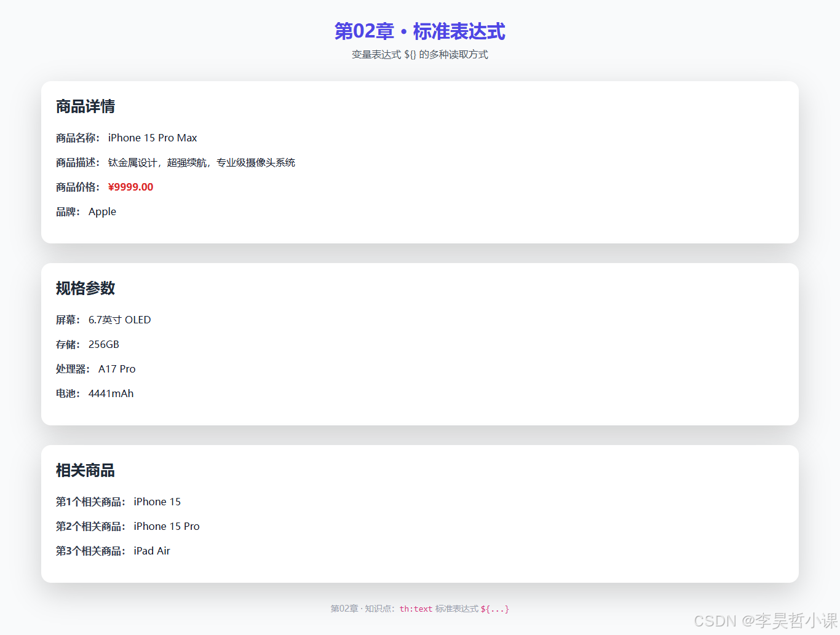This screenshot has height=635, width=840.
Task: Select the 商品名称 label
Action: point(78,138)
